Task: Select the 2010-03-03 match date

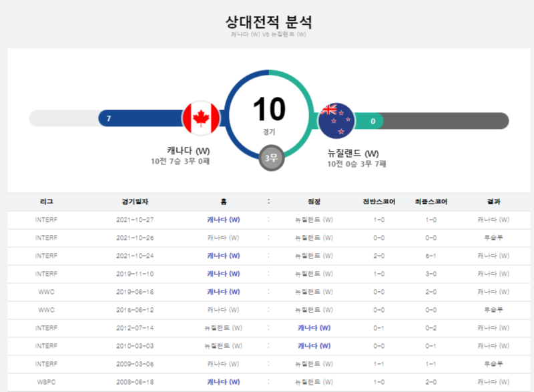Action: (x=135, y=346)
